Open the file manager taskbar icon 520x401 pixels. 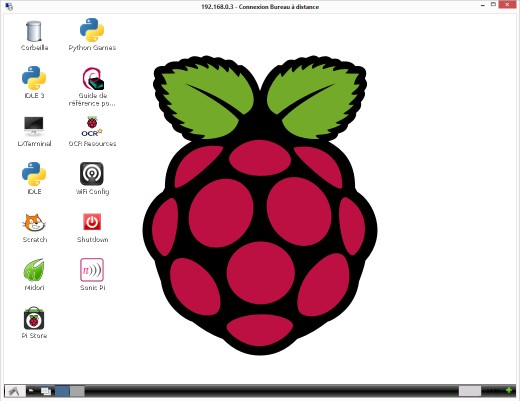point(32,391)
